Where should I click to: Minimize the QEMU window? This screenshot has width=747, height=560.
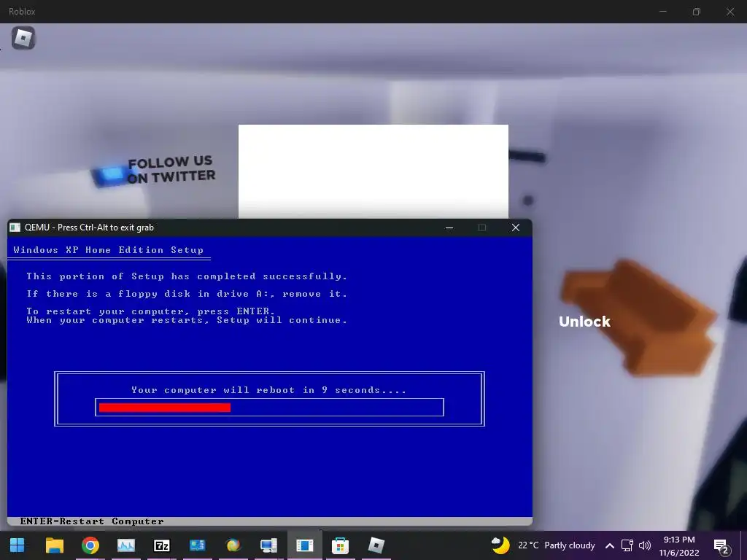point(449,227)
